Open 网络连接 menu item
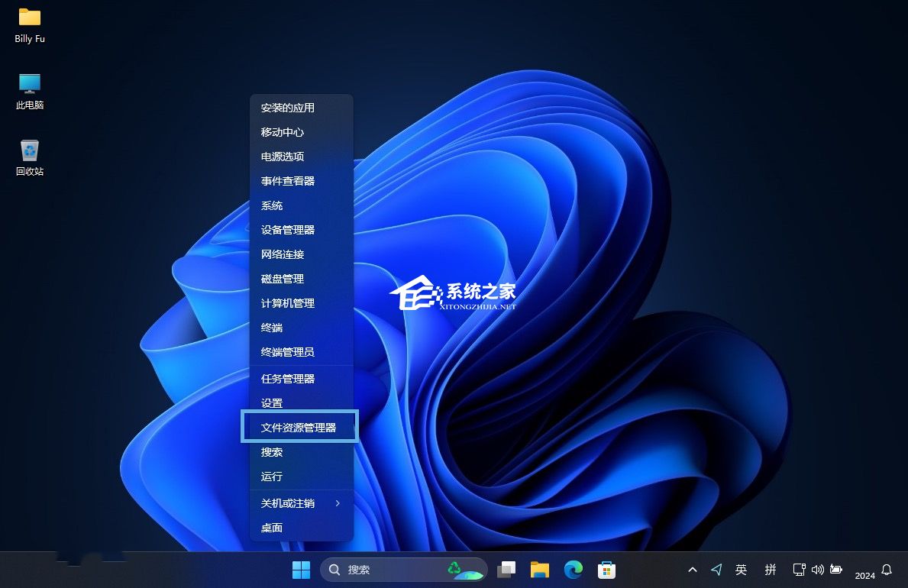 301,254
